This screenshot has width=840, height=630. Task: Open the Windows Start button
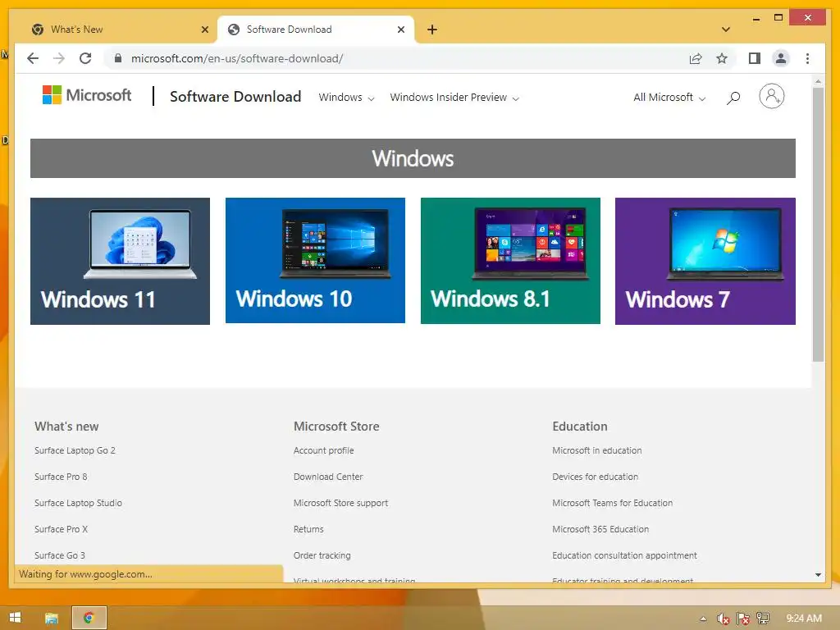coord(15,618)
